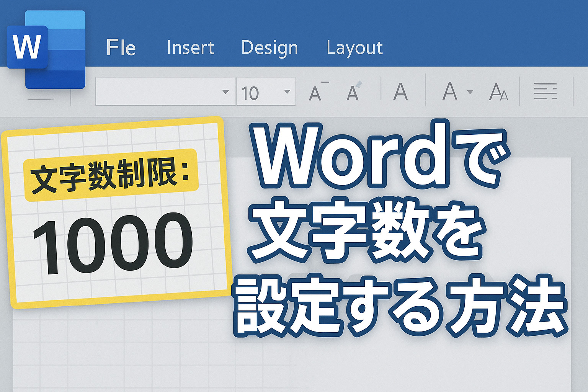The image size is (588, 392).
Task: Click the plain letter A icon between separators
Action: pyautogui.click(x=400, y=92)
